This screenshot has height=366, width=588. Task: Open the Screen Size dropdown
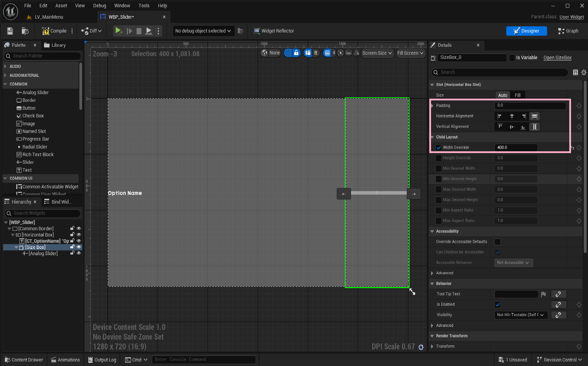377,53
